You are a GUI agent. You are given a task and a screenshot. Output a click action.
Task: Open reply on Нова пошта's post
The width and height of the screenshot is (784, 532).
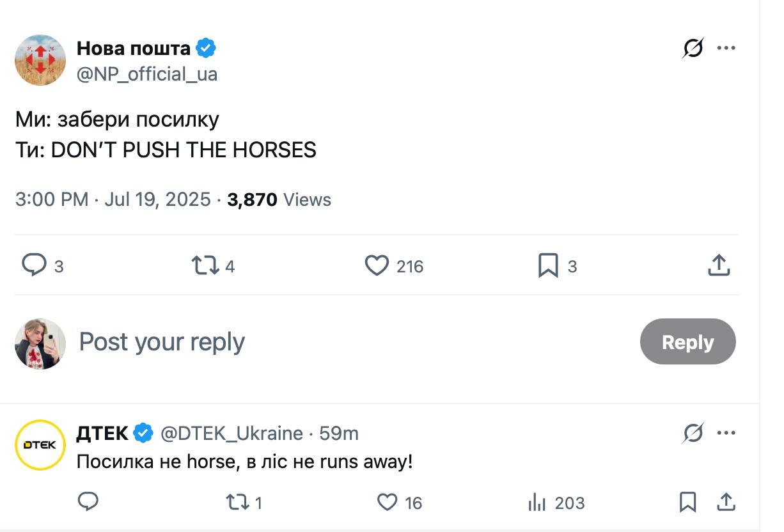pos(35,265)
